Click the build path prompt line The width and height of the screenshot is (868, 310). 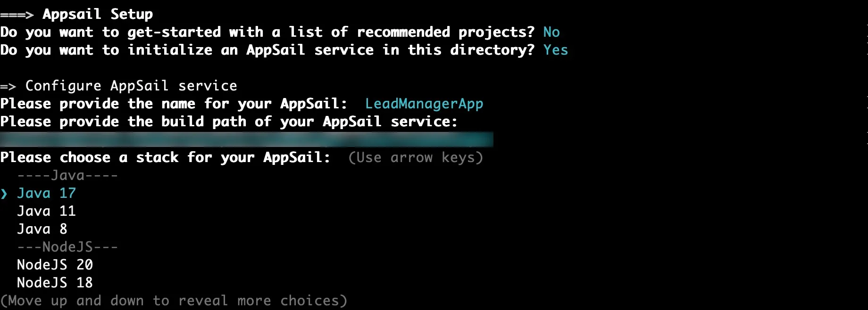pyautogui.click(x=229, y=122)
